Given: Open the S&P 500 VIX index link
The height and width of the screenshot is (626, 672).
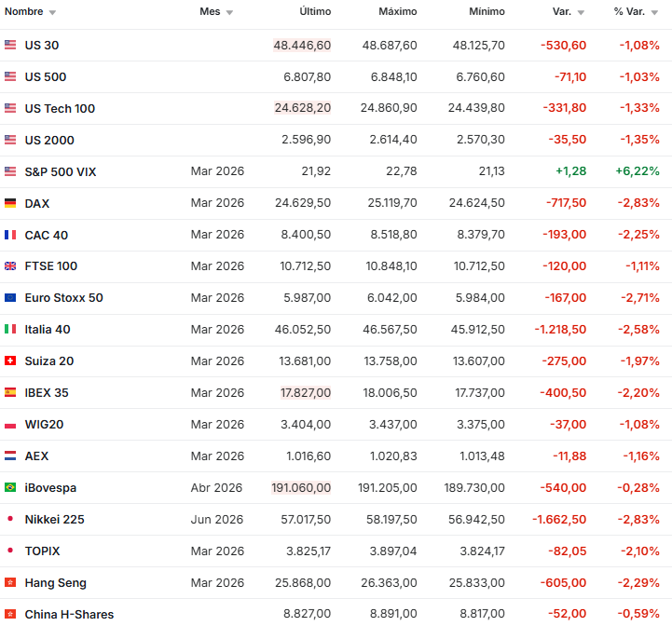Looking at the screenshot, I should [x=61, y=171].
